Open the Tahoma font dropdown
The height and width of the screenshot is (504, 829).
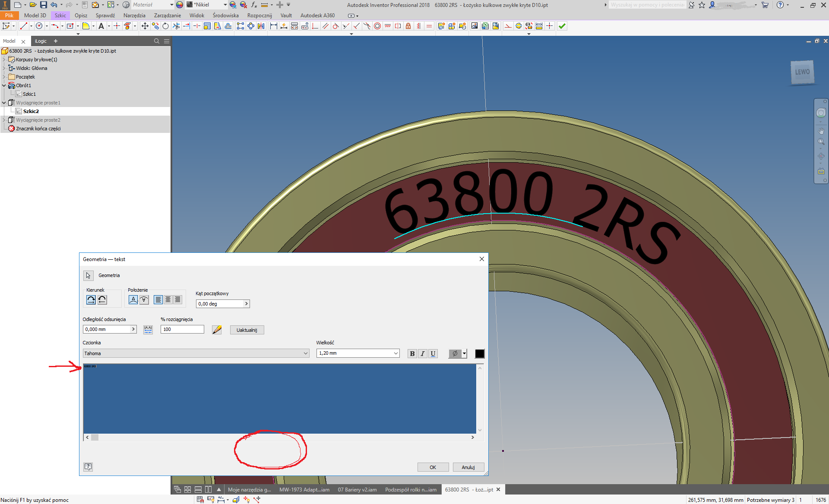coord(306,353)
